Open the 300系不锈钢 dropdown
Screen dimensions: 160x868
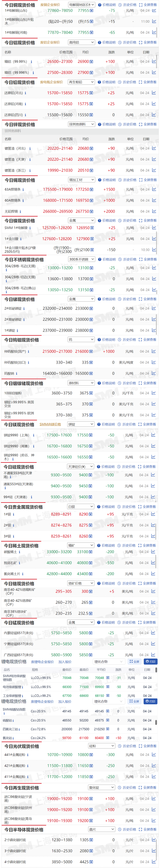(x=81, y=260)
